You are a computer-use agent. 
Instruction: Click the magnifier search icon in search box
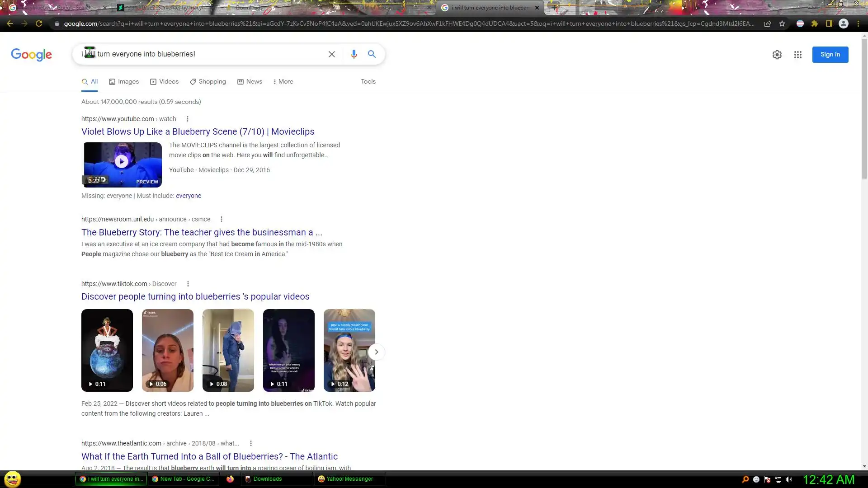[x=372, y=54]
